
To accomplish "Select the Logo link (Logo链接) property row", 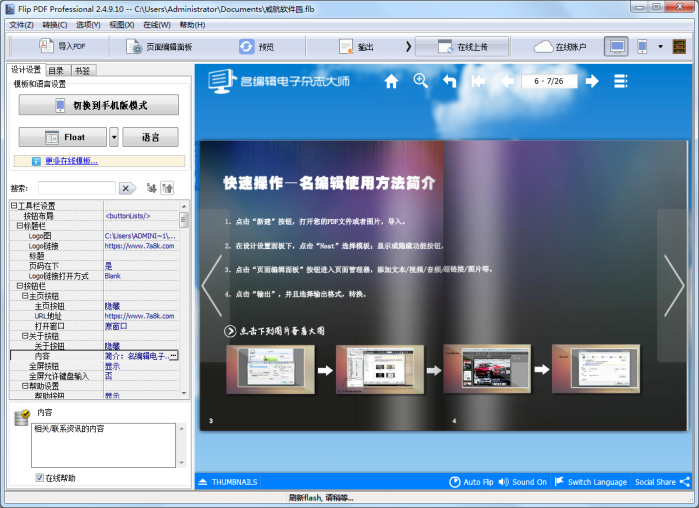I will click(95, 246).
